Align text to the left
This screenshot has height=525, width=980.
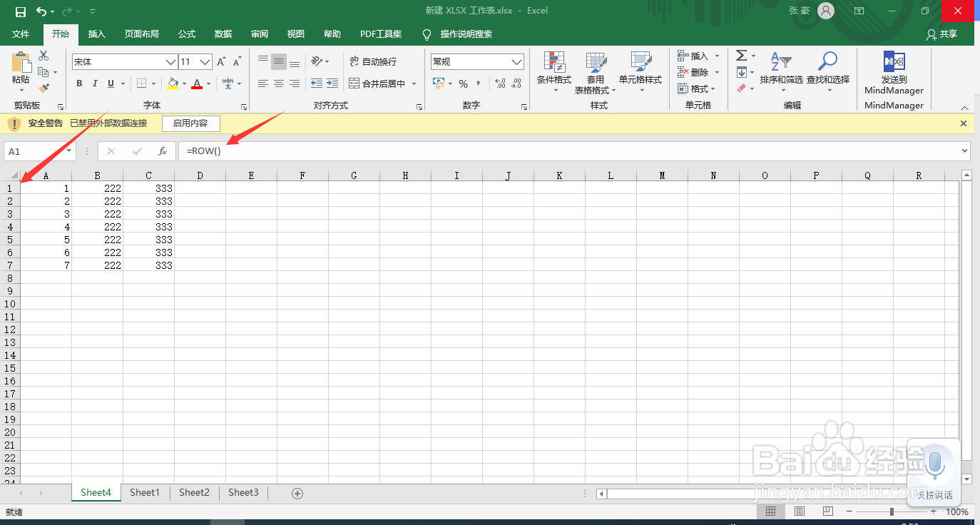pyautogui.click(x=263, y=83)
